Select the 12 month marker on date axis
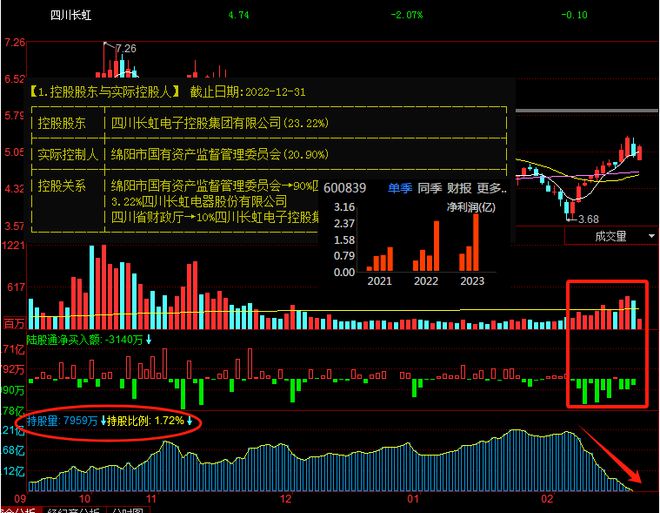The image size is (660, 513). coord(285,499)
